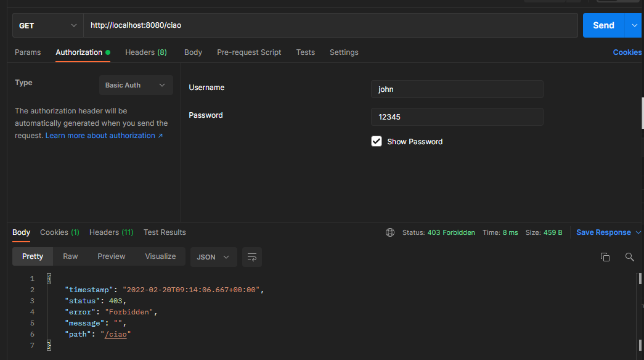The image size is (644, 360).
Task: Open the response Headers (11) tab
Action: pos(112,232)
